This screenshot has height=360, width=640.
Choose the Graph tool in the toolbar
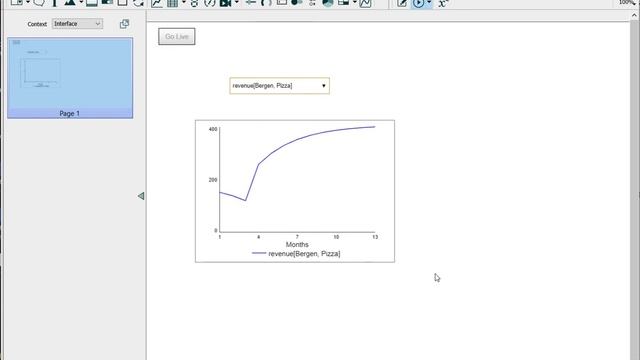pyautogui.click(x=157, y=3)
